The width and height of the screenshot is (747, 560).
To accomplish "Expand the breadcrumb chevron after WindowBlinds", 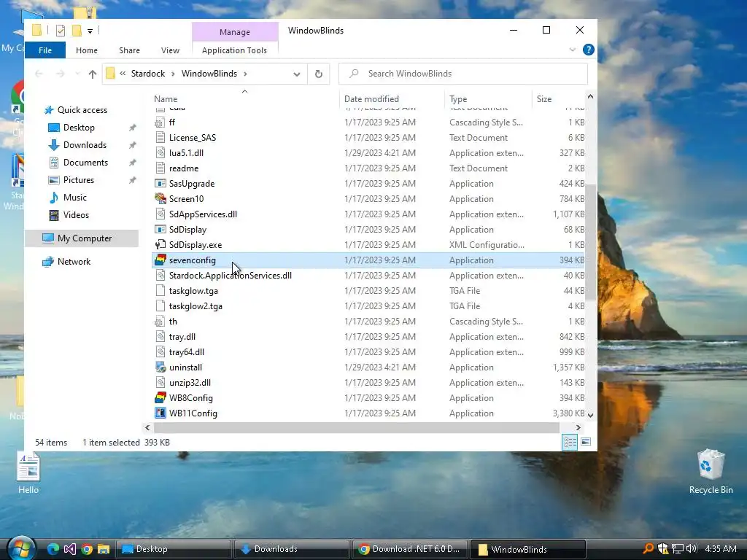I will pyautogui.click(x=245, y=74).
